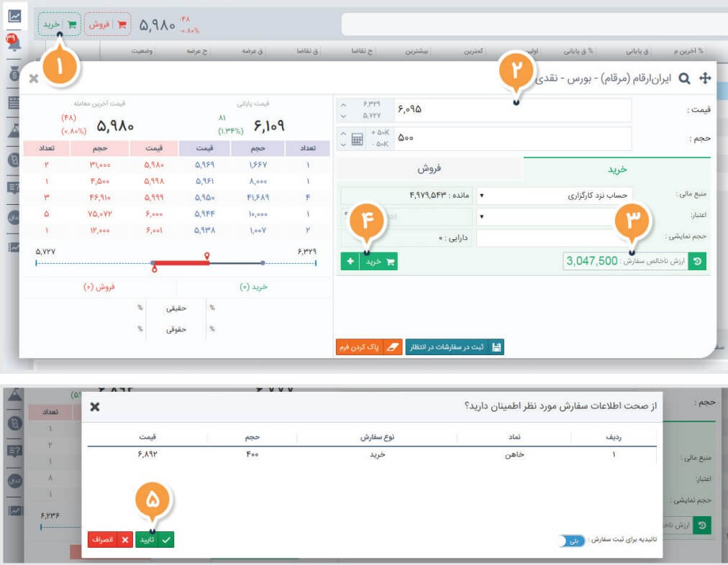
Task: Click the بیشترین column header
Action: click(x=417, y=50)
